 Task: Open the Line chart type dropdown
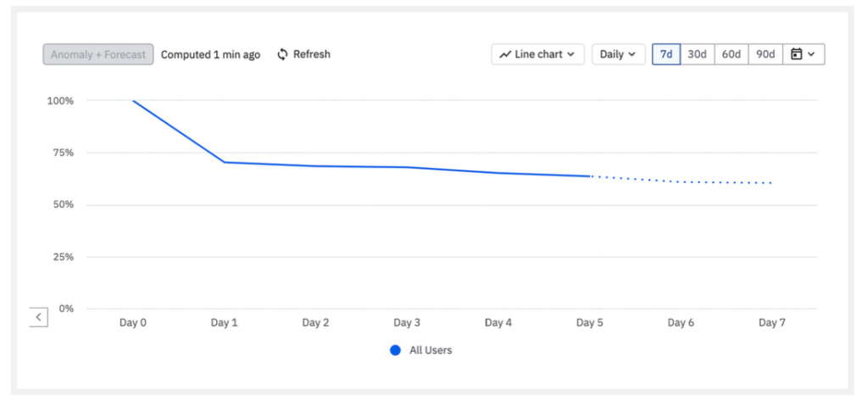click(537, 54)
